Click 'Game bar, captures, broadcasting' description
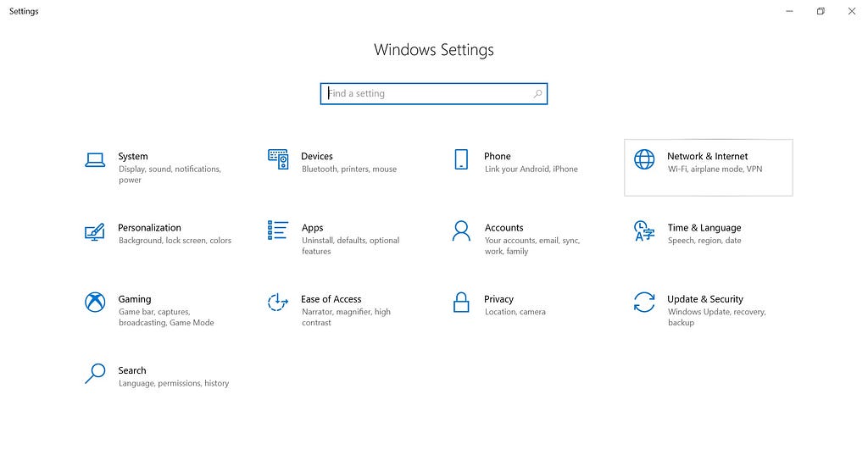Image resolution: width=868 pixels, height=461 pixels. [166, 317]
